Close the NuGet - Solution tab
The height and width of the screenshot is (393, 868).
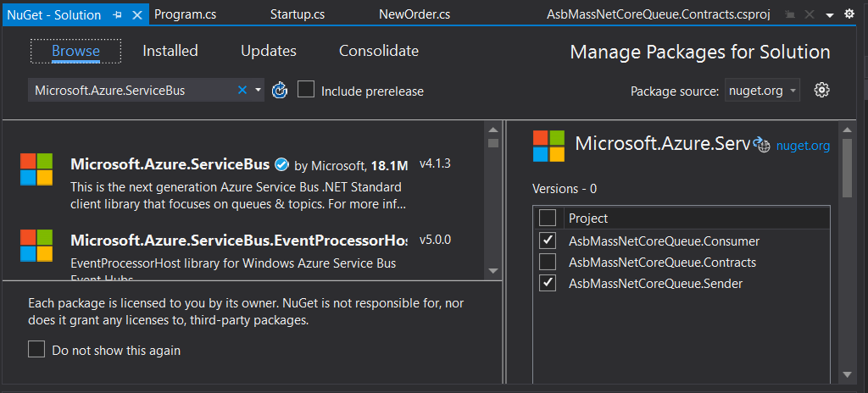click(x=138, y=14)
